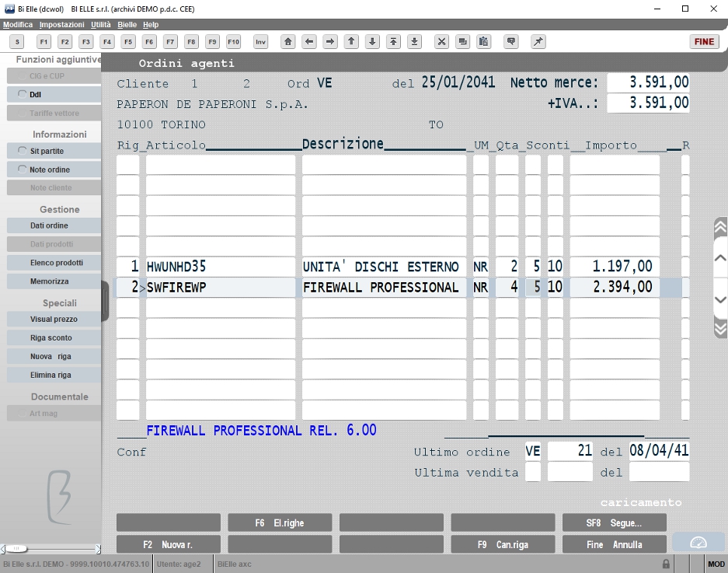Click the pin icon in toolbar
This screenshot has width=728, height=573.
pyautogui.click(x=538, y=42)
